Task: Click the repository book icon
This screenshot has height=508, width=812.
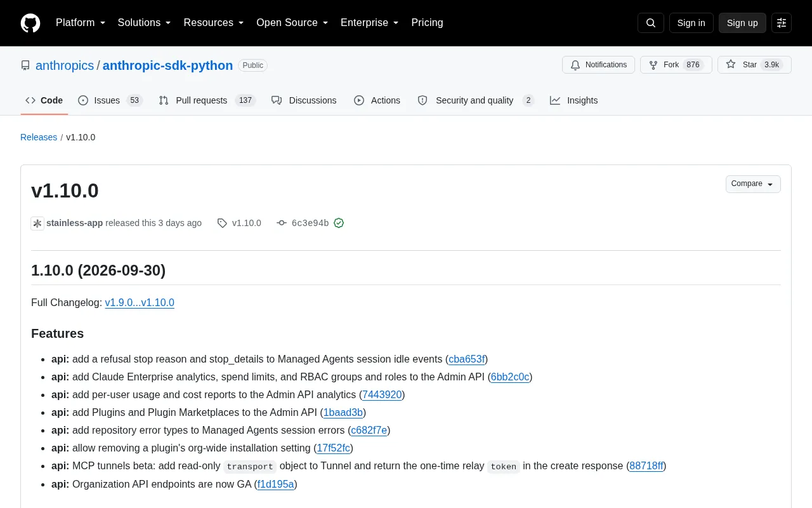Action: point(25,65)
